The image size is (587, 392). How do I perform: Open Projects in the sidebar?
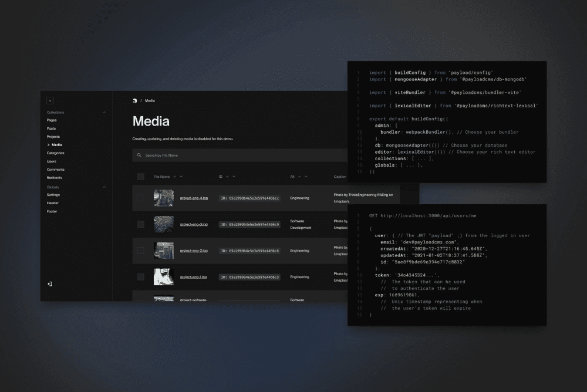53,137
